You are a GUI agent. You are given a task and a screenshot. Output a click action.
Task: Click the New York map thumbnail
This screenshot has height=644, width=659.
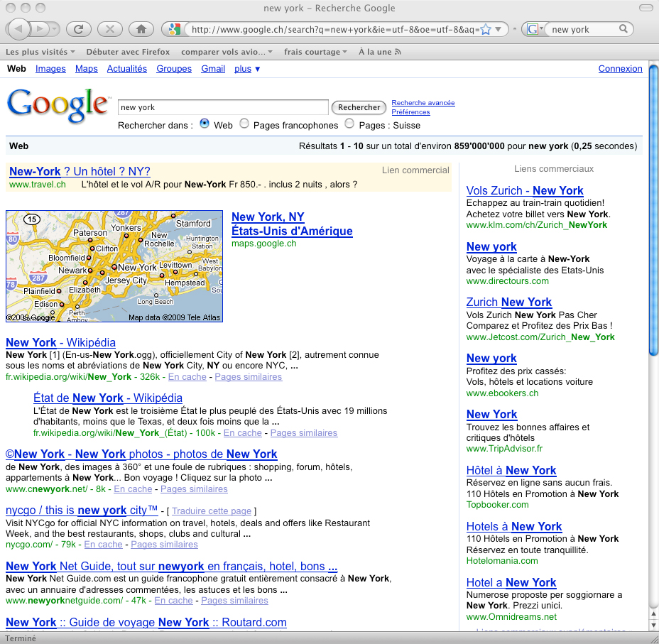click(x=114, y=266)
